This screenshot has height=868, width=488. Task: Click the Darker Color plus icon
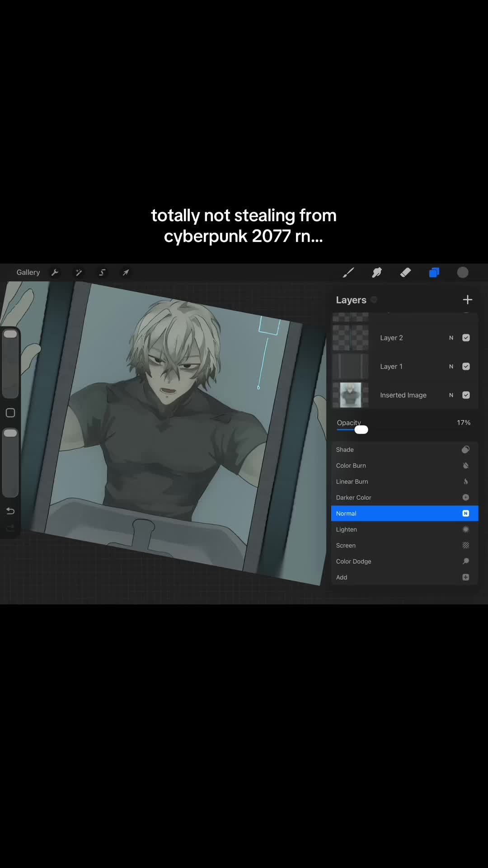(466, 497)
